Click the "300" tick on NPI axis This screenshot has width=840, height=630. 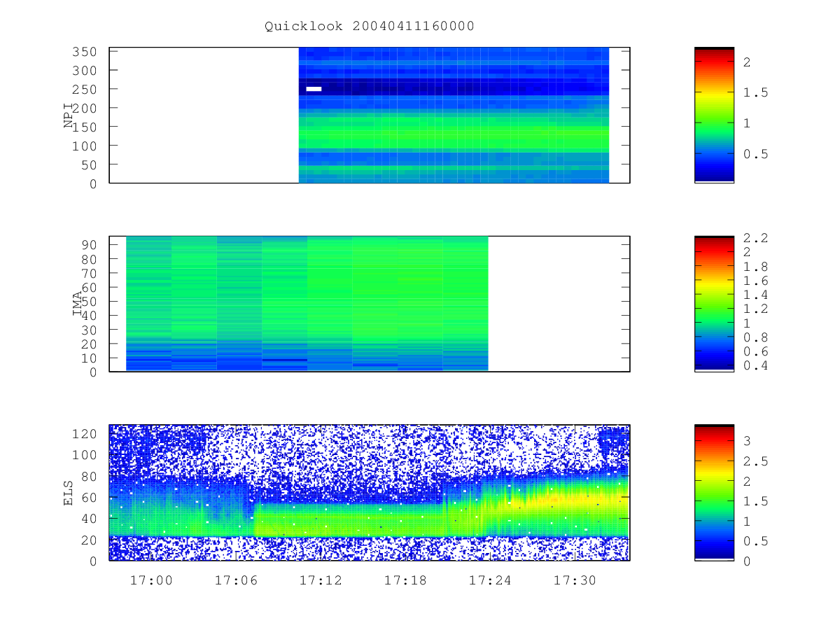coord(86,71)
